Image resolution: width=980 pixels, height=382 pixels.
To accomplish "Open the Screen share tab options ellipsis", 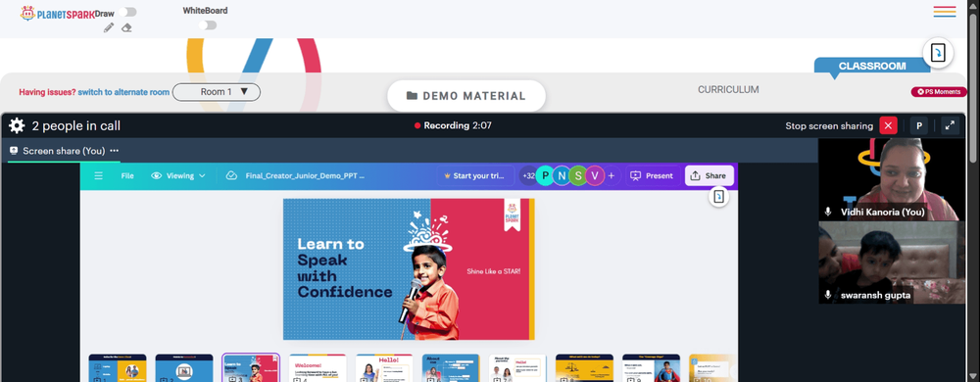I will (x=115, y=151).
